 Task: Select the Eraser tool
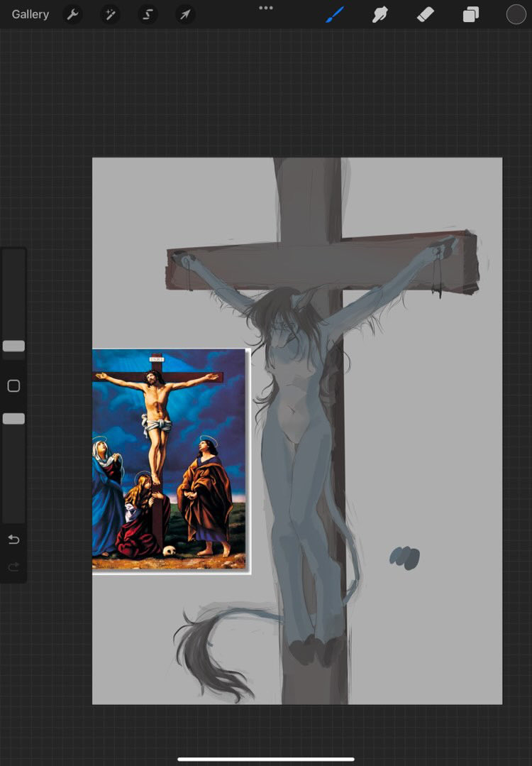click(425, 15)
